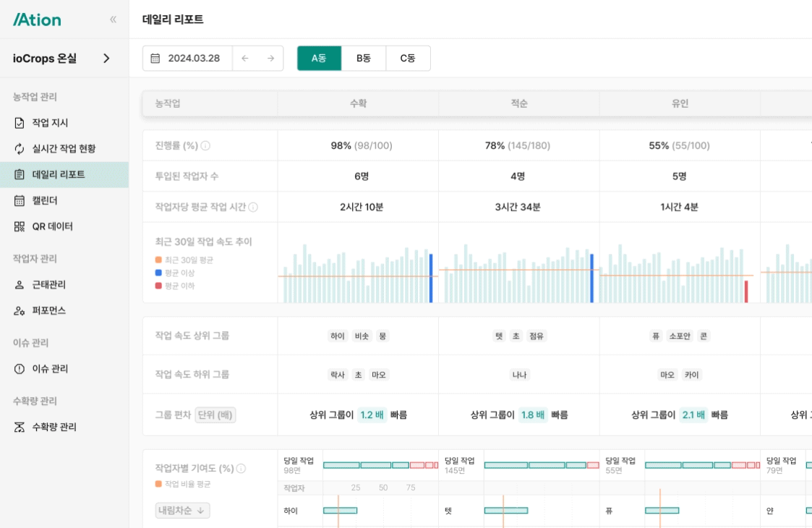The width and height of the screenshot is (812, 528).
Task: Collapse the sidebar with double-chevron icon
Action: point(113,20)
